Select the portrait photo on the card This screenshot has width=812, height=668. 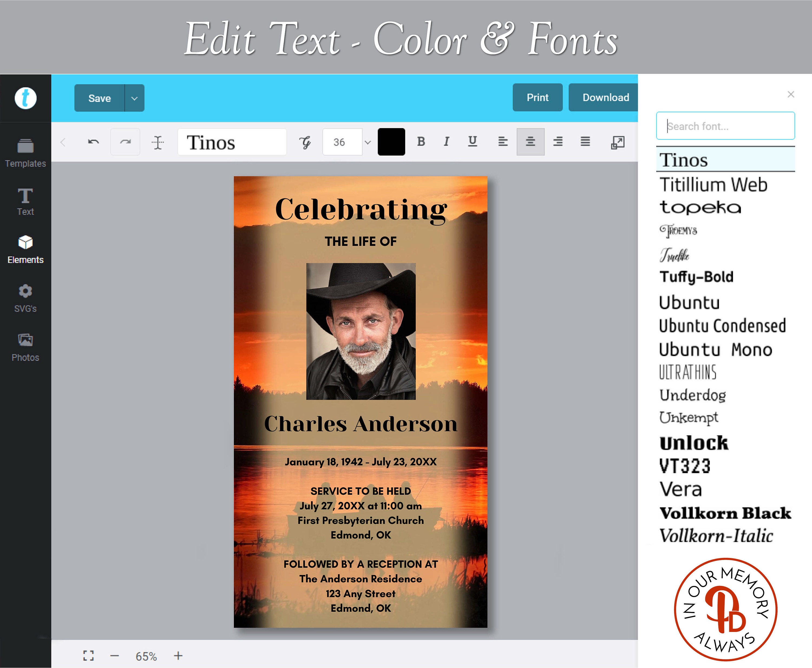(361, 331)
